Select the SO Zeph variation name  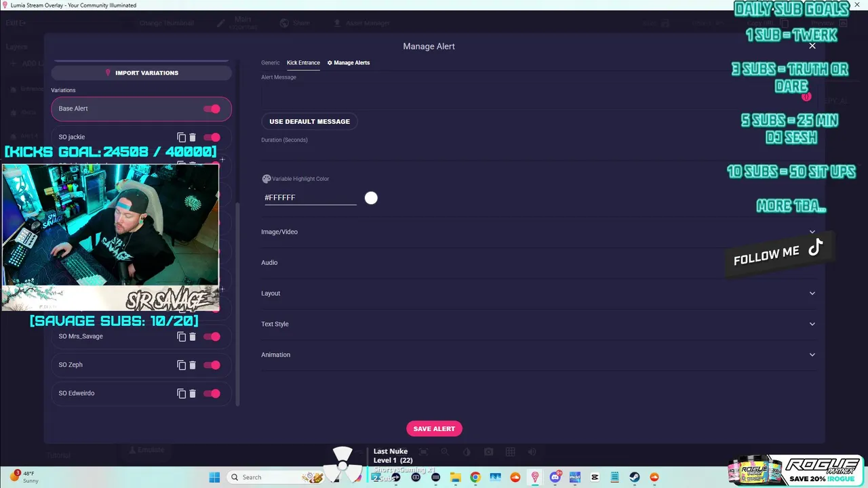[x=71, y=365]
